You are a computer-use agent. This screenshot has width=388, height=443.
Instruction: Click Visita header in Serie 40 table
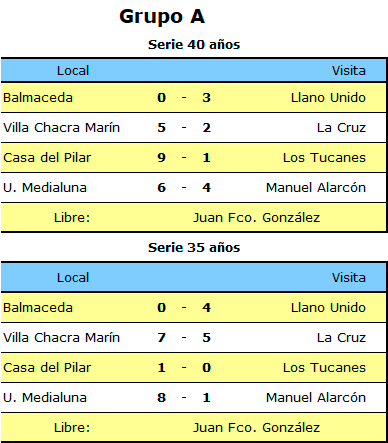point(349,71)
